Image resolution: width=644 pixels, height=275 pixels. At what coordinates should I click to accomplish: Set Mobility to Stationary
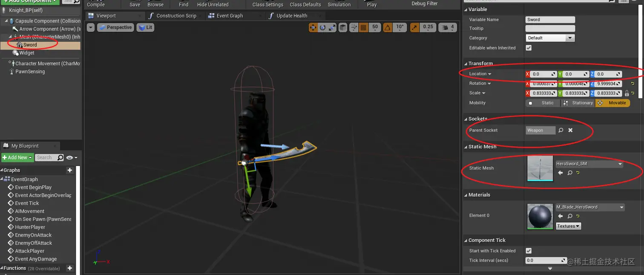tap(578, 103)
